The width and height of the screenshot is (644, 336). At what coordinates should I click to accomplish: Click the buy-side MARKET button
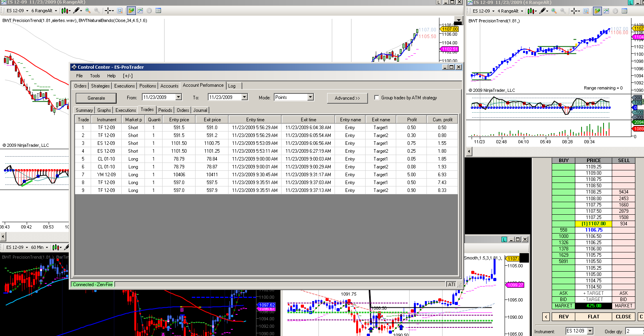click(563, 306)
